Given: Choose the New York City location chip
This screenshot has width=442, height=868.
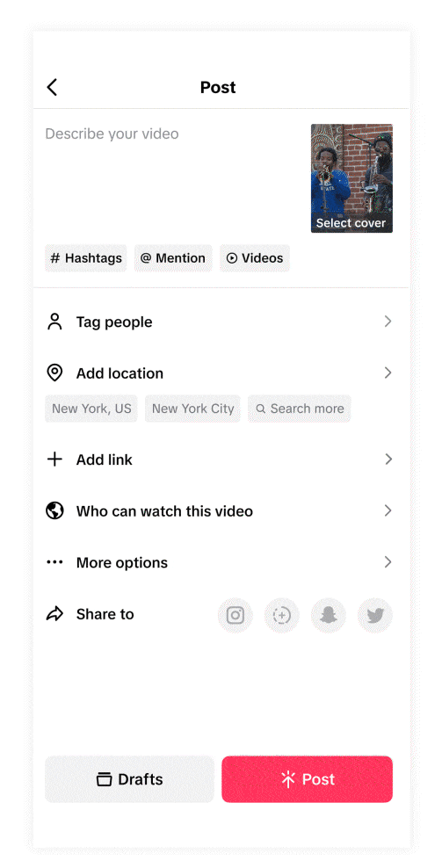Looking at the screenshot, I should [192, 409].
